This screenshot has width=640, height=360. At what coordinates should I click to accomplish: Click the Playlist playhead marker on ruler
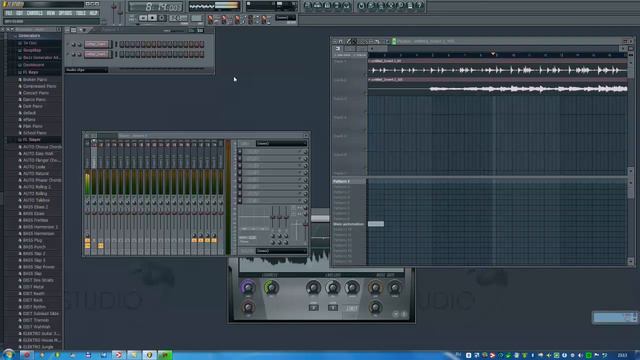[493, 53]
